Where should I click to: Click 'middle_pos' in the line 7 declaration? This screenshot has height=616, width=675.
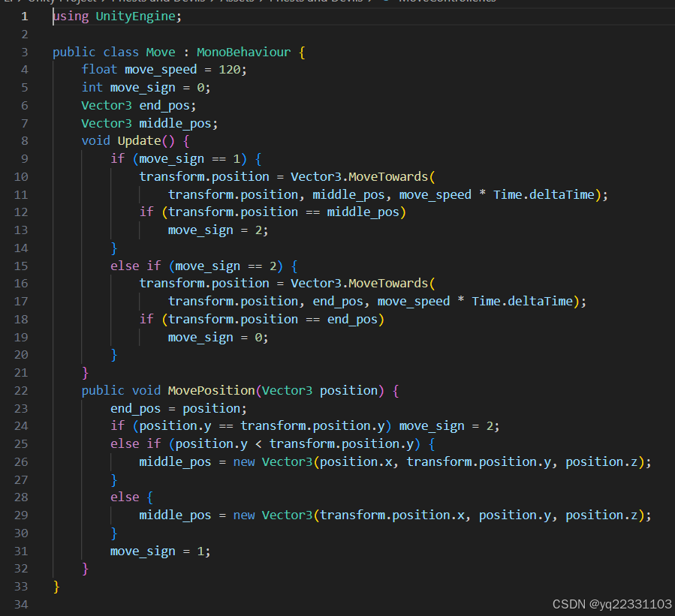[x=175, y=124]
